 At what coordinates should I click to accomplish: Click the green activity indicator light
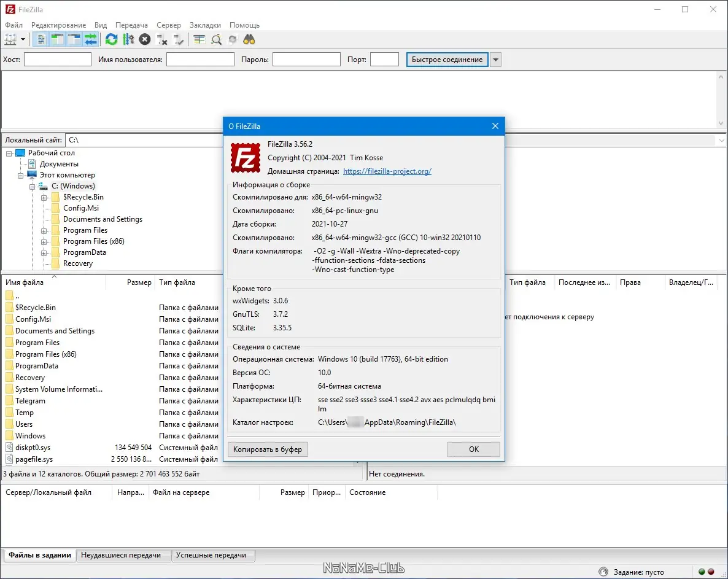click(702, 572)
